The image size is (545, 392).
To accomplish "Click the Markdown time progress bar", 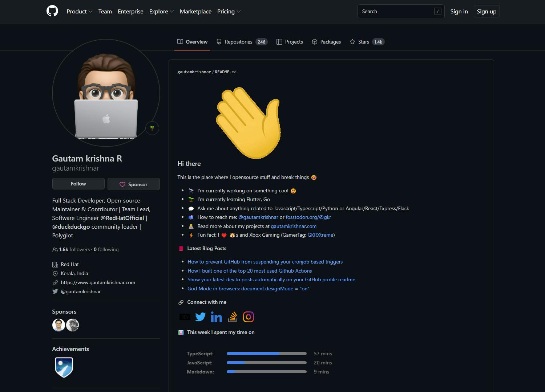I will tap(267, 372).
